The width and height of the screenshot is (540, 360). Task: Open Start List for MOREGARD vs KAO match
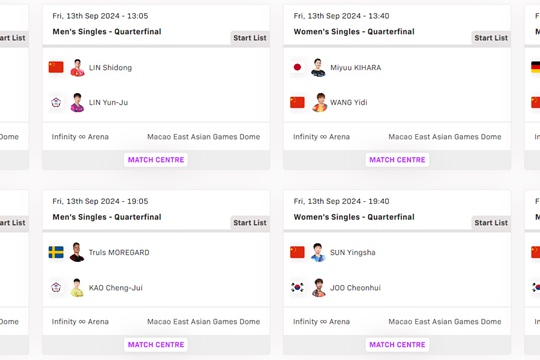click(250, 223)
